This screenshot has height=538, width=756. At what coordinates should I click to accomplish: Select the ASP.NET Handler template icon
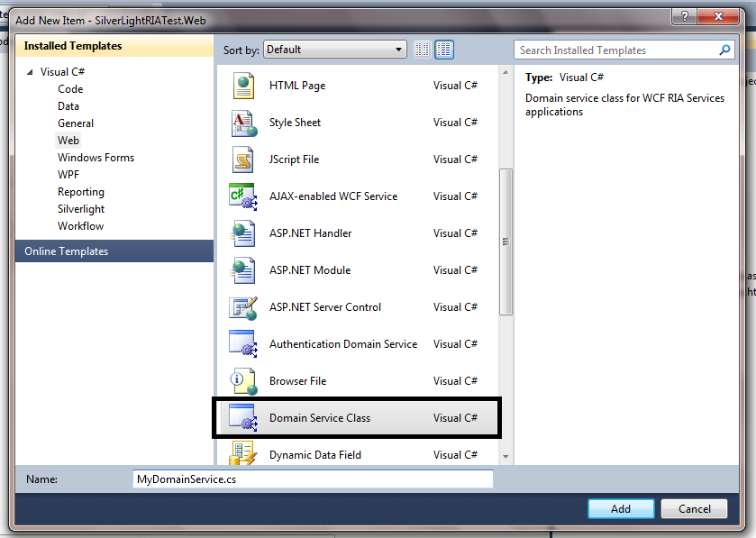click(x=243, y=233)
